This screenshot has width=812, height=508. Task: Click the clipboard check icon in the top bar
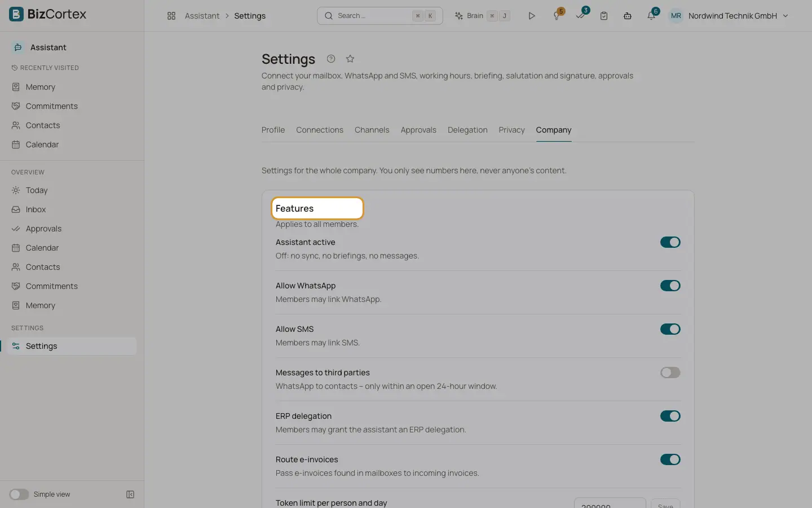coord(604,16)
